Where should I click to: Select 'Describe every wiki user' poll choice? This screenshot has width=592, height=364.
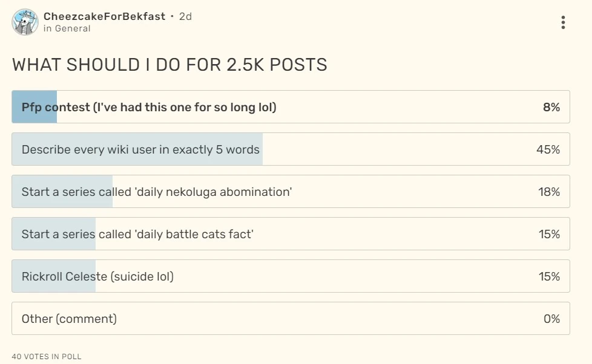point(291,149)
